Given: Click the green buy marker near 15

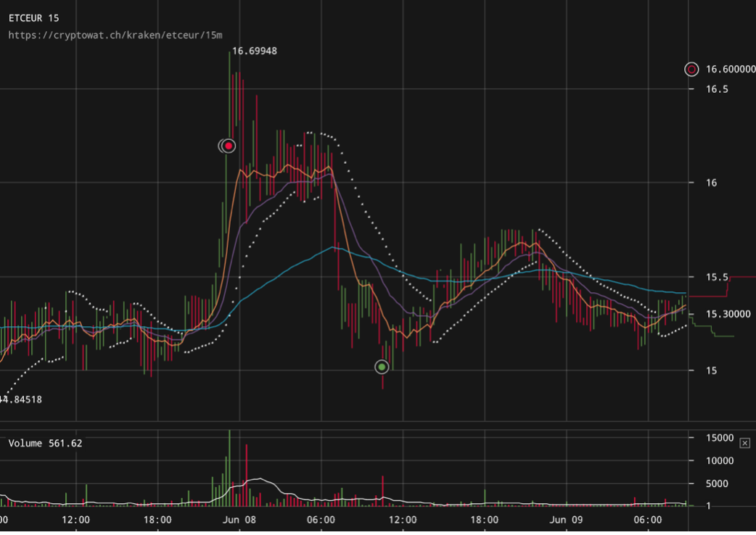Looking at the screenshot, I should (382, 367).
